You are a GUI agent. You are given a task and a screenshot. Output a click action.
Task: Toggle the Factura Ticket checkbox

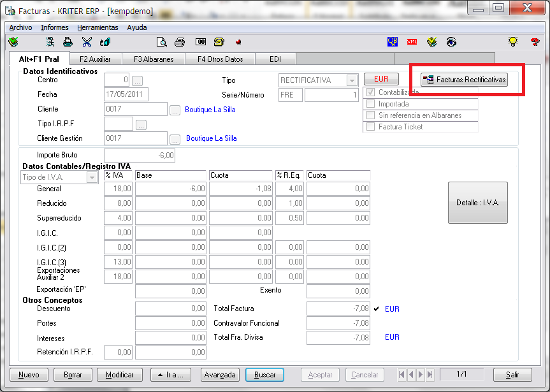[370, 127]
